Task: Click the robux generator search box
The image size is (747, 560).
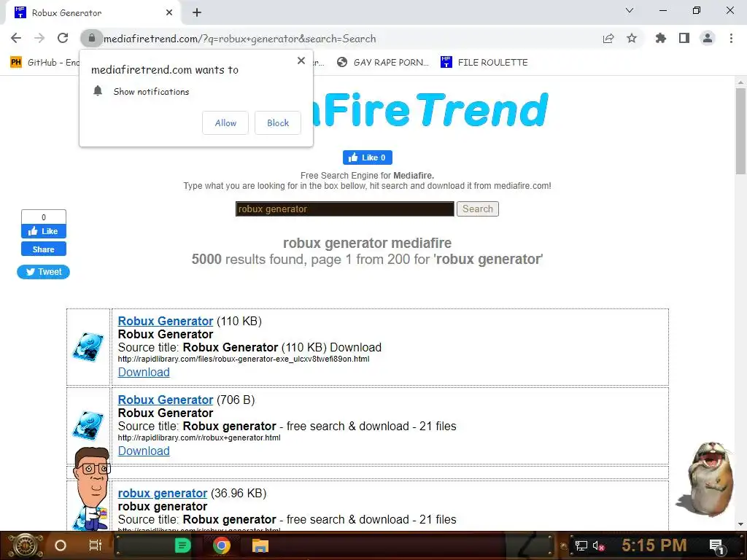Action: pos(345,209)
